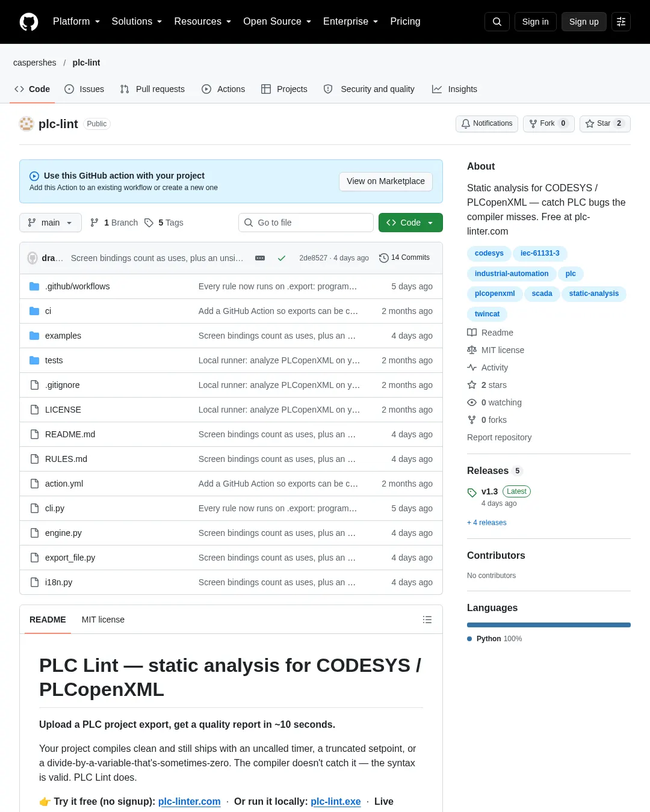Open 5 Tags link

[x=164, y=223]
